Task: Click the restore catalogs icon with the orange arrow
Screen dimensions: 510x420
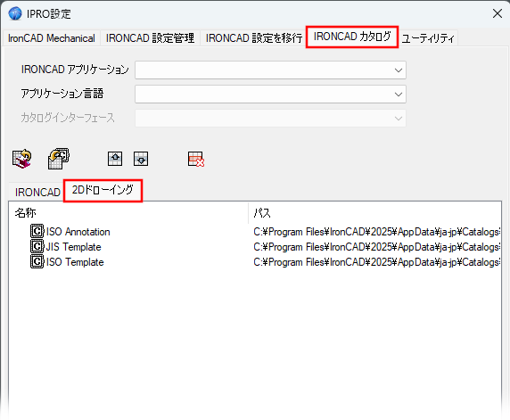Action: click(x=21, y=159)
